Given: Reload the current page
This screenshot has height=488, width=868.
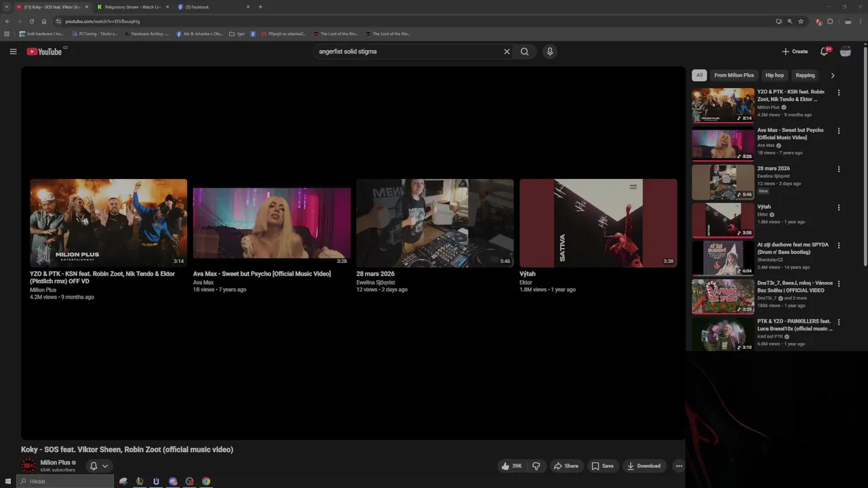Looking at the screenshot, I should point(32,21).
